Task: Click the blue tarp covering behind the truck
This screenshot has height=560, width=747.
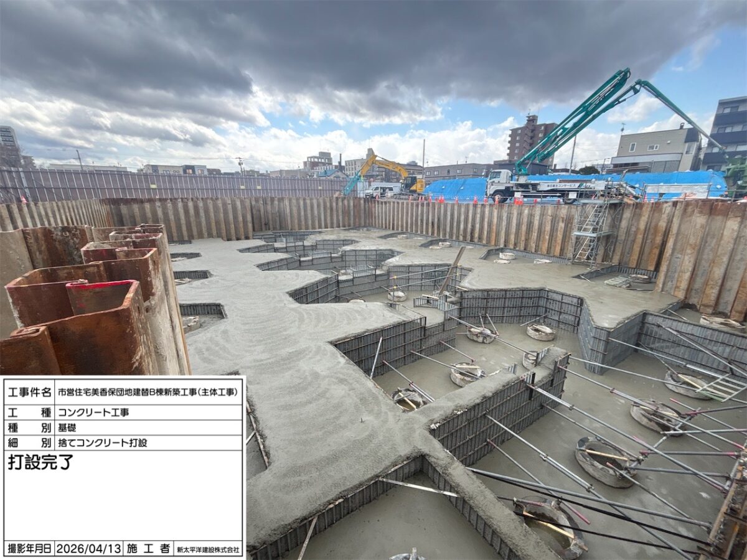Action: coord(458,188)
